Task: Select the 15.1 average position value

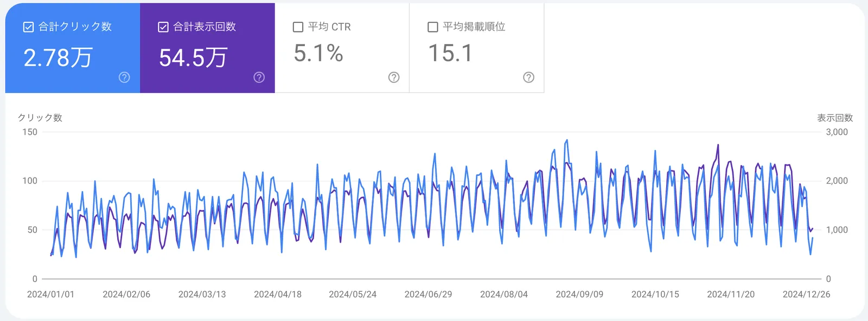Action: (450, 53)
